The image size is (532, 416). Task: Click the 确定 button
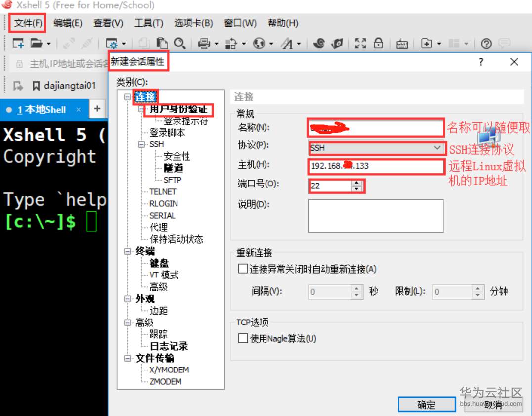coord(427,405)
